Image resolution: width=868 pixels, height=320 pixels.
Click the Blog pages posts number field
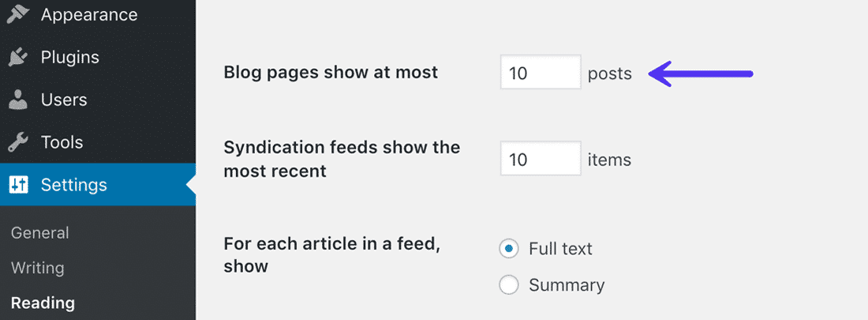[541, 73]
